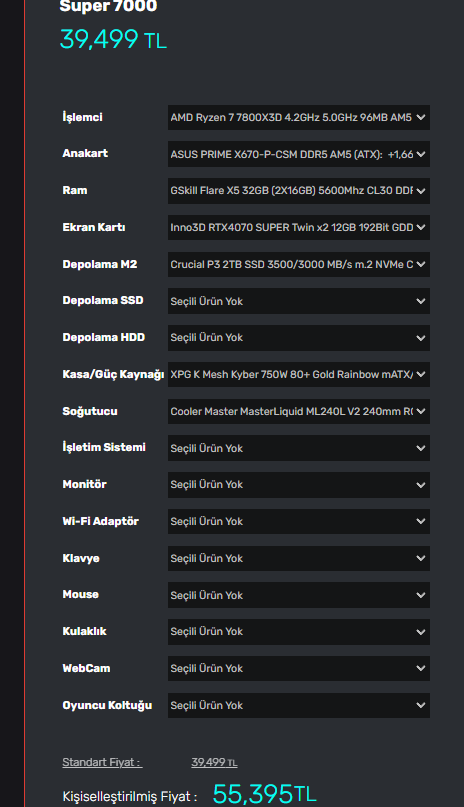Screen dimensions: 464x807
Task: Choose an İşletim Sistemi option
Action: [298, 448]
